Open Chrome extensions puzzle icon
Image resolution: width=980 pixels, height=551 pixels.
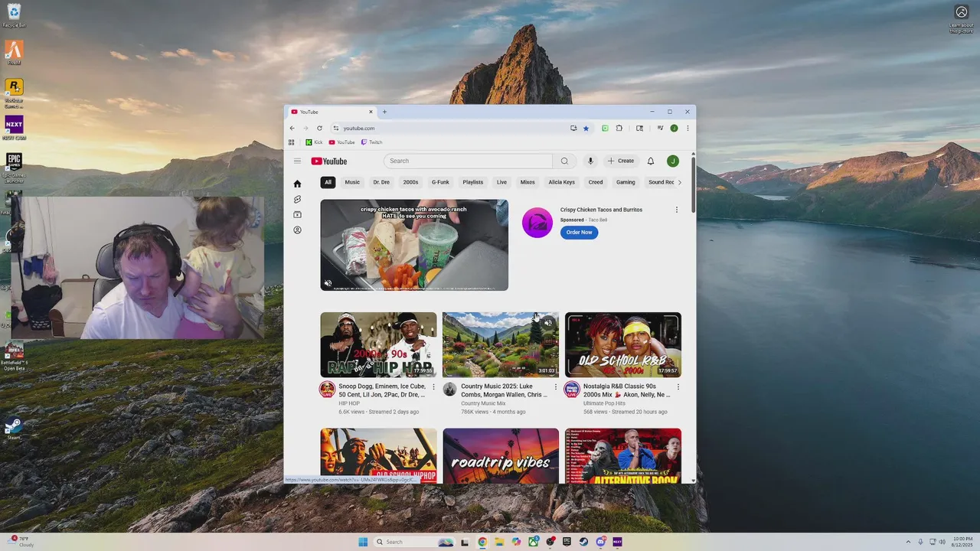[x=619, y=128]
